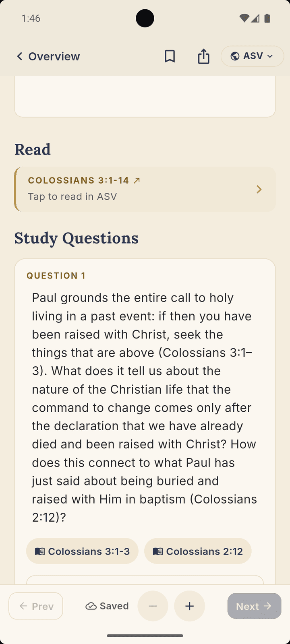Open the Colossians 3:1-3 reference chip
This screenshot has width=290, height=644.
82,551
